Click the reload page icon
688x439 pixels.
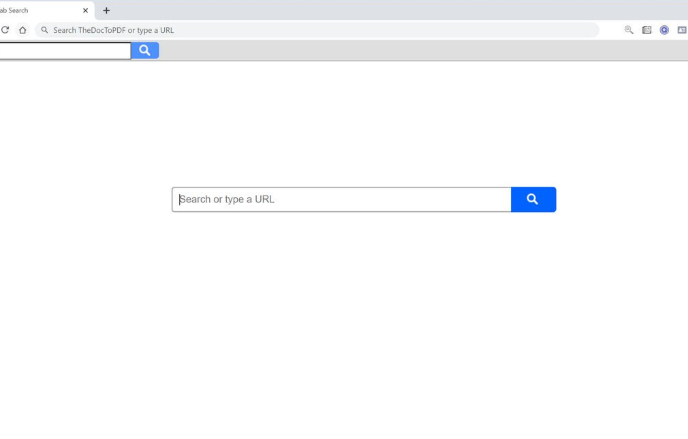5,30
